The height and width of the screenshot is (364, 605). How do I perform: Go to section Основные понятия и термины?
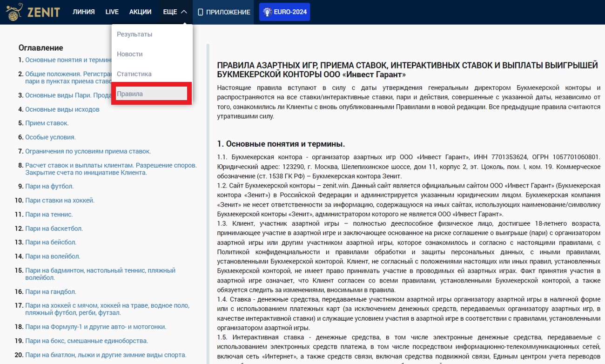pyautogui.click(x=68, y=60)
